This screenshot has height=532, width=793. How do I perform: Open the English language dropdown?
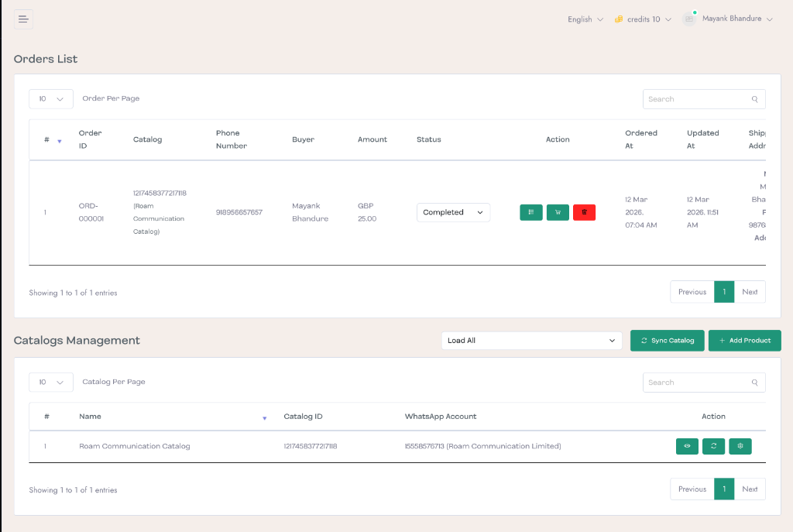585,19
